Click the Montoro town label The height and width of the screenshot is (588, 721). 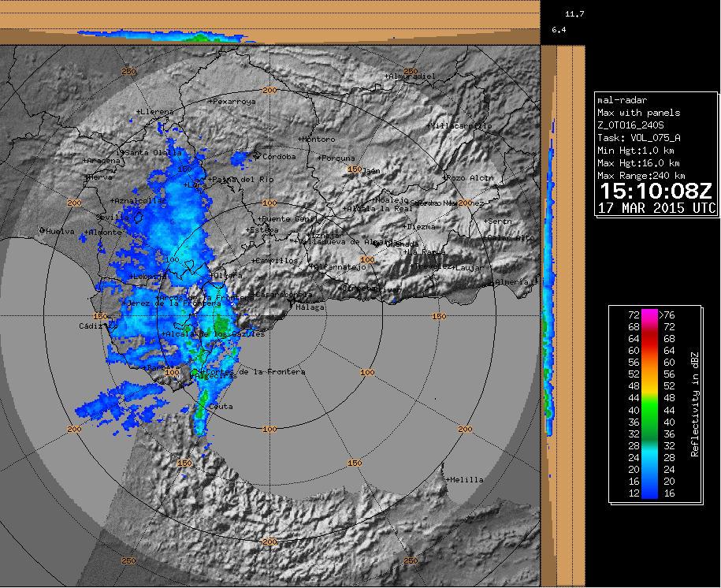click(317, 139)
